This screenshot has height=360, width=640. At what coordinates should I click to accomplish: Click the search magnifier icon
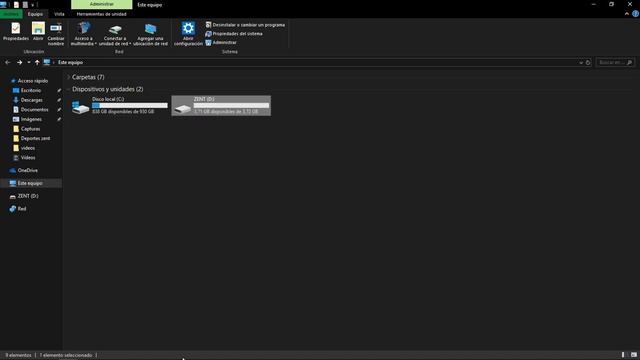(x=629, y=62)
